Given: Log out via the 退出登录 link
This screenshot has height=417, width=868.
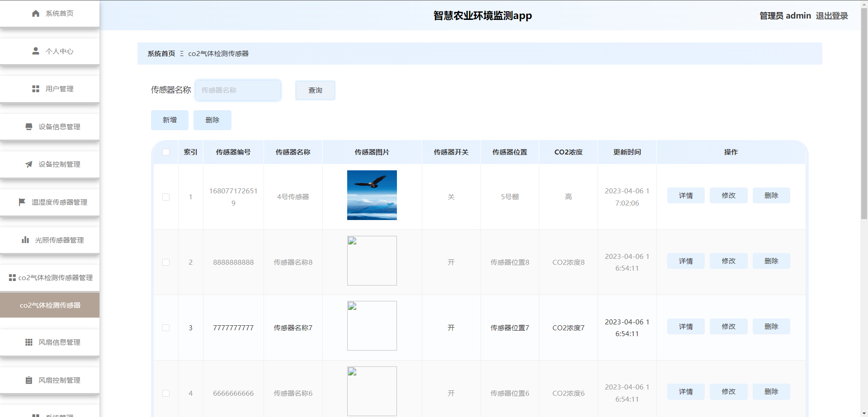Looking at the screenshot, I should click(832, 15).
